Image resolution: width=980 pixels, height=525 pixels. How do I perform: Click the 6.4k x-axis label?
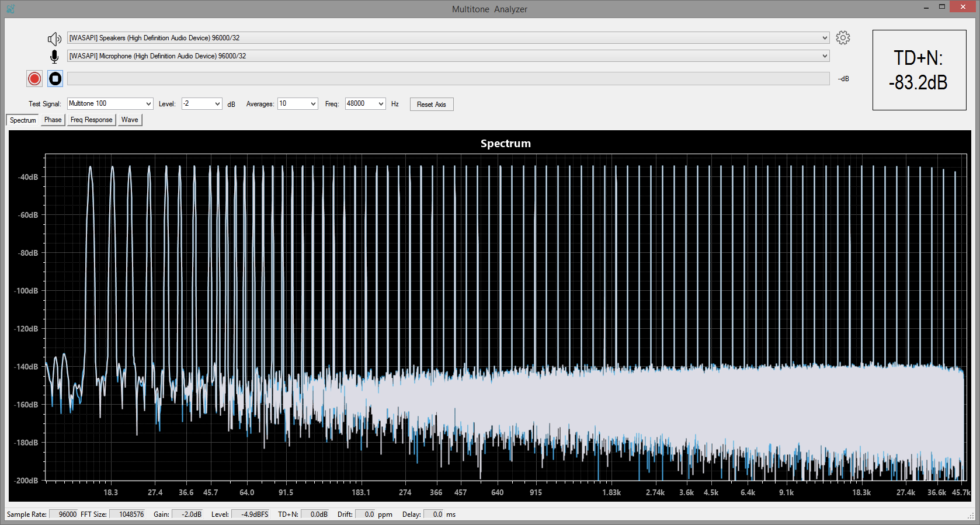(x=748, y=492)
